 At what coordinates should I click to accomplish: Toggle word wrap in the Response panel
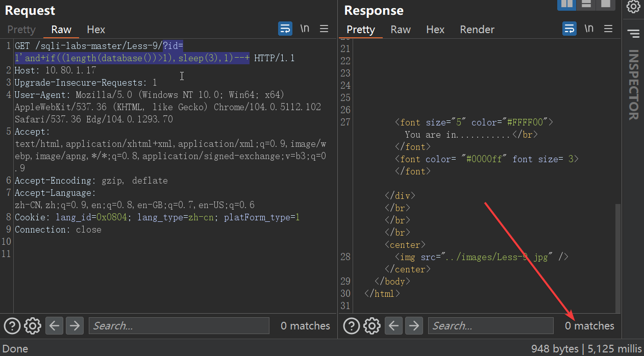point(569,29)
